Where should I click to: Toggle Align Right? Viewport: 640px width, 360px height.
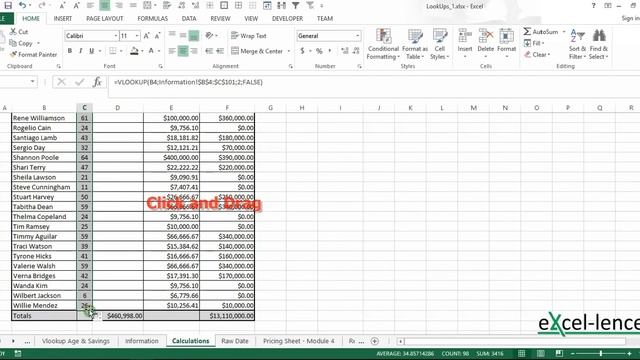[194, 51]
